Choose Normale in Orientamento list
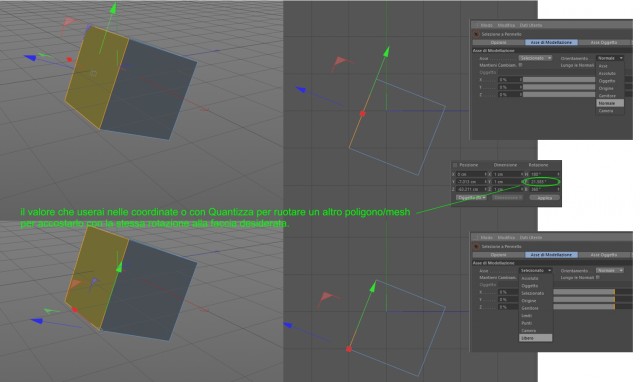The width and height of the screenshot is (640, 382). click(x=610, y=103)
